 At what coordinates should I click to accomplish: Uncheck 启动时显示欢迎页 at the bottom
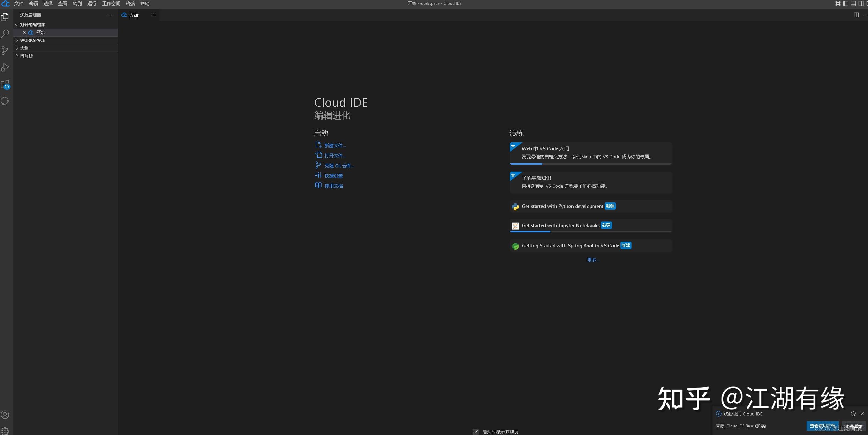pyautogui.click(x=476, y=432)
